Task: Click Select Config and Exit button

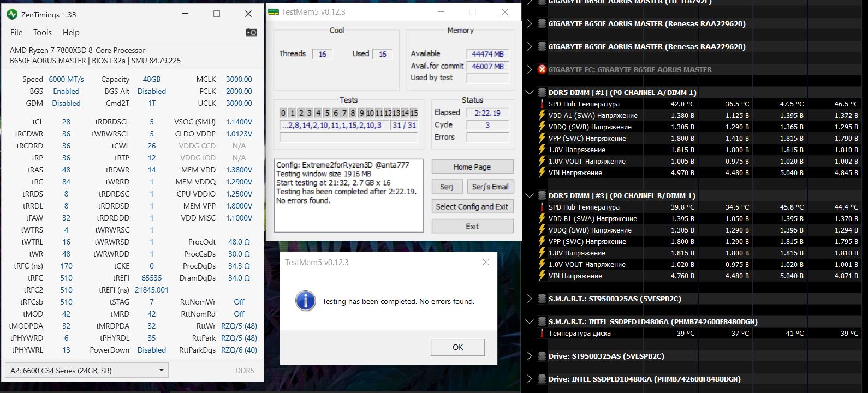Action: [472, 206]
